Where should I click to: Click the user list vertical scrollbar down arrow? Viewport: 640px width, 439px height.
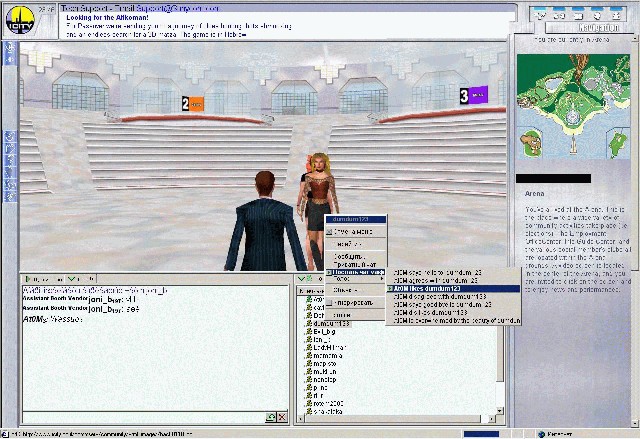click(x=500, y=410)
